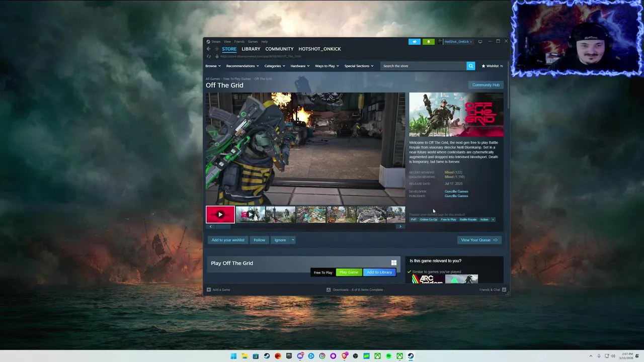Click the Battle Royale tag
The height and width of the screenshot is (362, 644).
point(468,220)
